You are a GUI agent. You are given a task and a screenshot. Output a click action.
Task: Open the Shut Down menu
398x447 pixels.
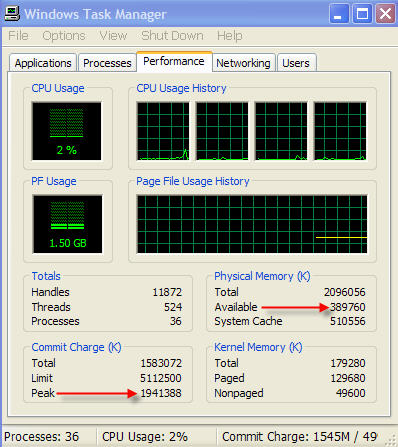click(172, 36)
